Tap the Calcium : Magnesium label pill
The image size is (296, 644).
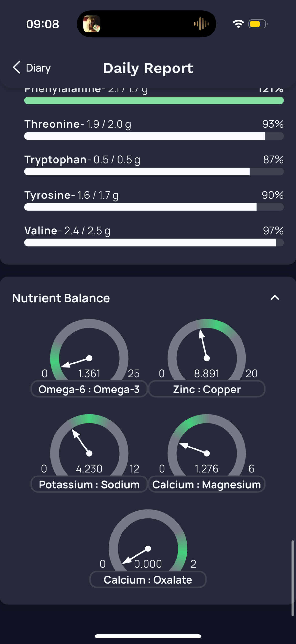pos(207,484)
